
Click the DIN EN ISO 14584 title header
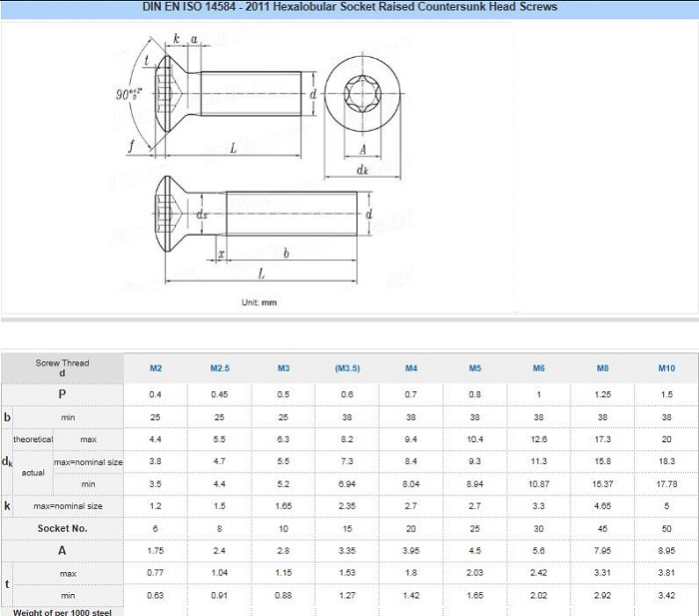pos(349,7)
